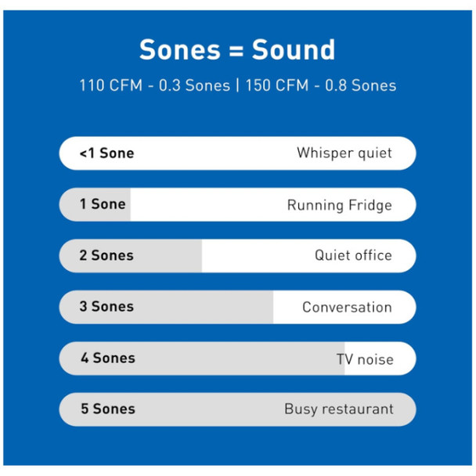Image resolution: width=476 pixels, height=476 pixels.
Task: Click the '3 Sones' label
Action: point(106,307)
